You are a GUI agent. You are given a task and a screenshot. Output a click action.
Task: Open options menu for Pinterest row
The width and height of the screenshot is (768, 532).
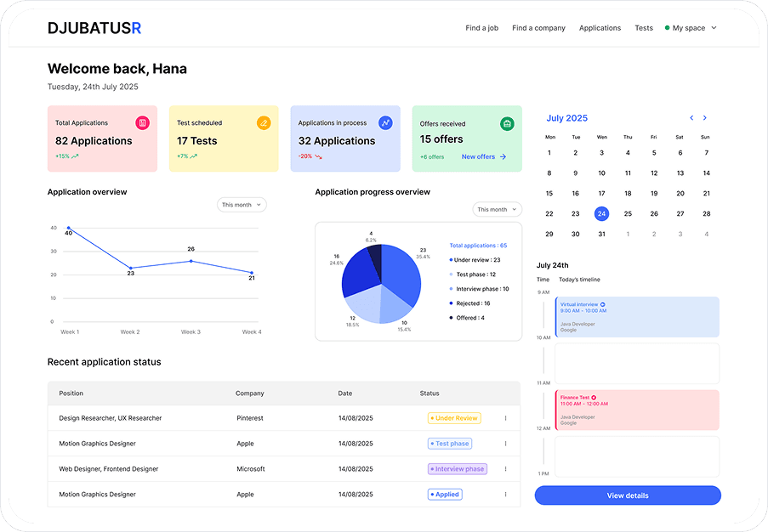tap(505, 418)
